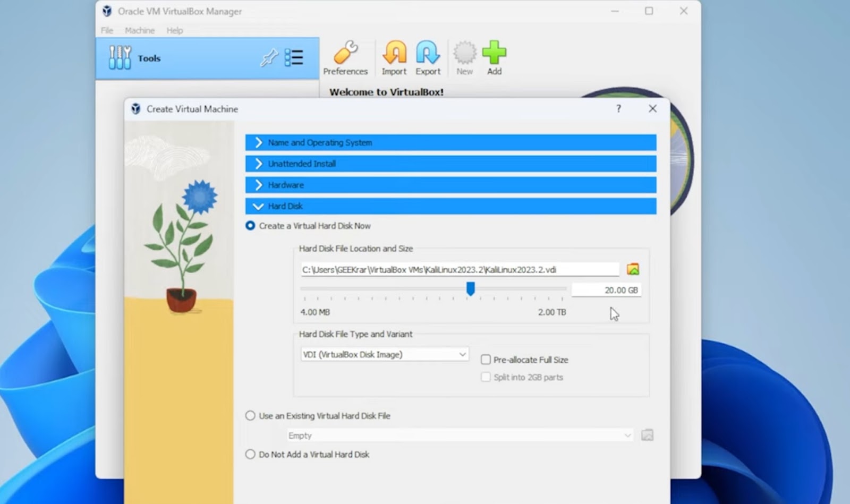Click the 20.00 GB size field
Image resolution: width=850 pixels, height=504 pixels.
606,290
